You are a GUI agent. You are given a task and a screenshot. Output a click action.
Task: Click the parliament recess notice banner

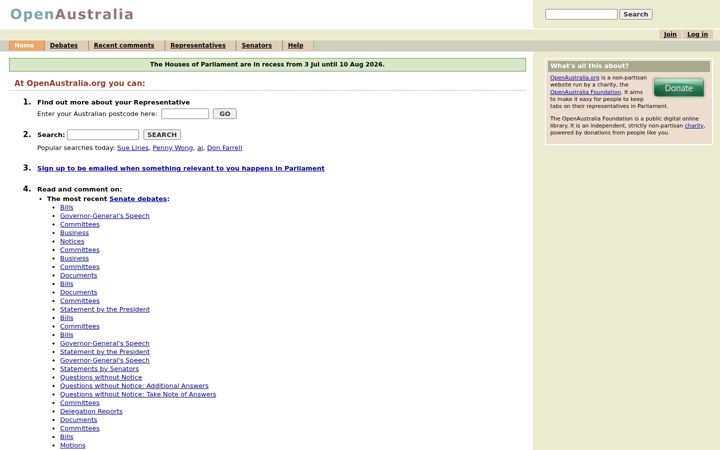[267, 65]
